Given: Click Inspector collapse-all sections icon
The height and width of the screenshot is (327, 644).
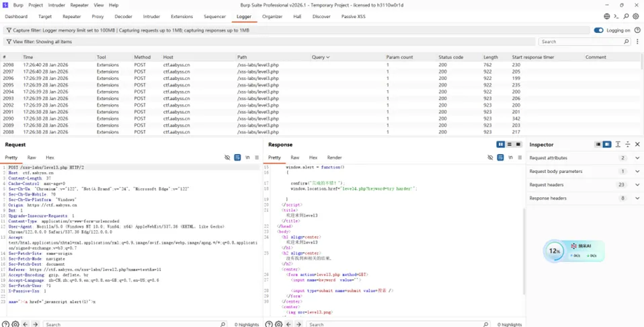Looking at the screenshot, I should [628, 145].
